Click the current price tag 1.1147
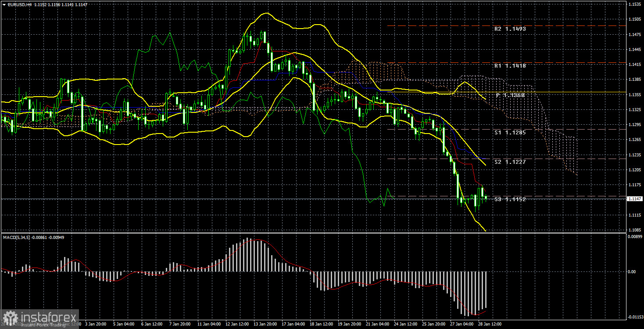The height and width of the screenshot is (329, 644). (635, 199)
